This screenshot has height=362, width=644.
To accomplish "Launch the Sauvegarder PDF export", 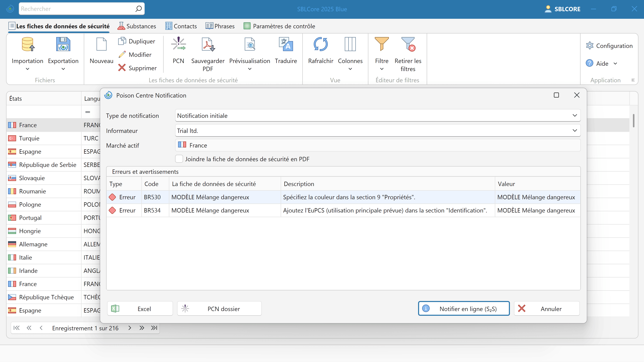I will click(x=208, y=52).
